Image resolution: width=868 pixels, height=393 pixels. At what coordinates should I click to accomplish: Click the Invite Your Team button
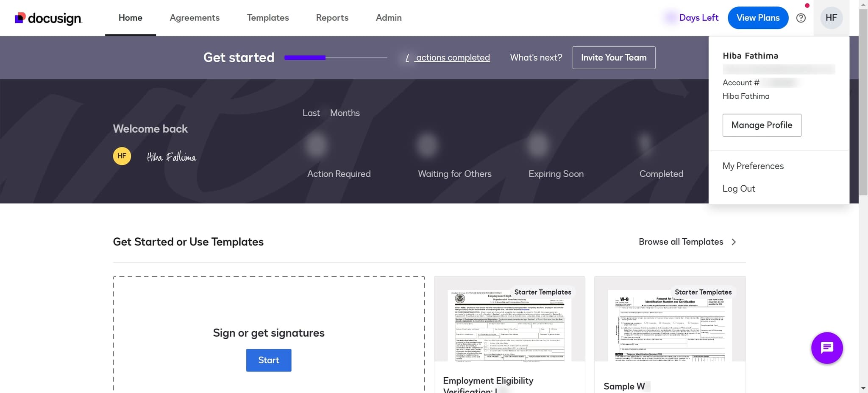click(613, 58)
